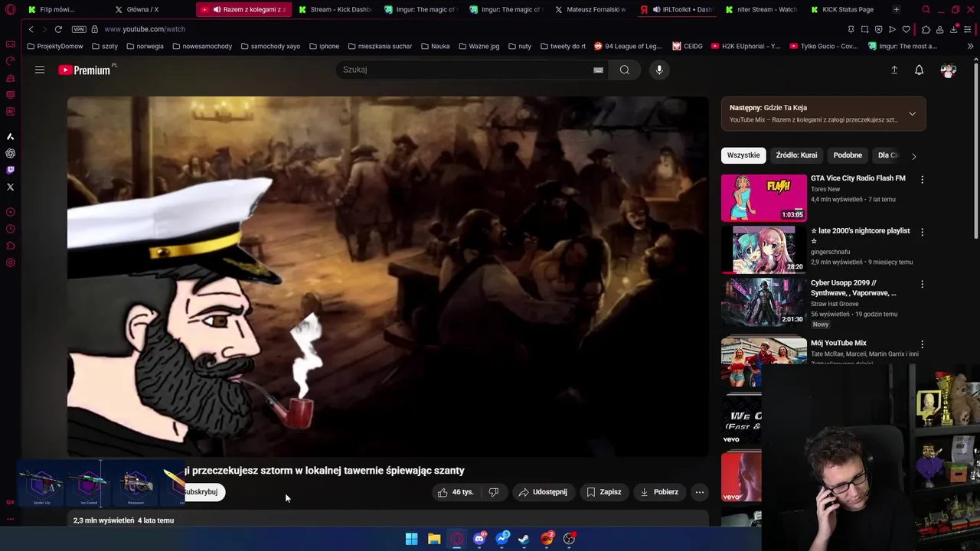Open the CEIDG bookmark
The height and width of the screenshot is (551, 980).
pyautogui.click(x=688, y=46)
